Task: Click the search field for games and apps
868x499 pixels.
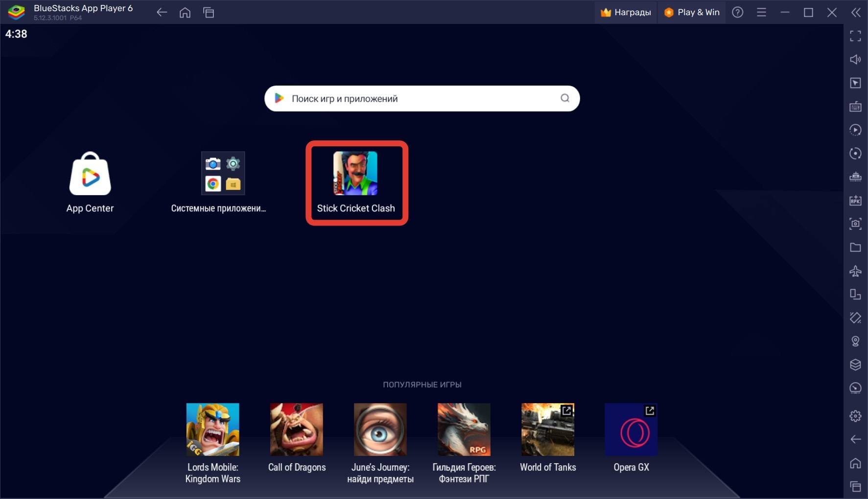Action: click(x=422, y=98)
